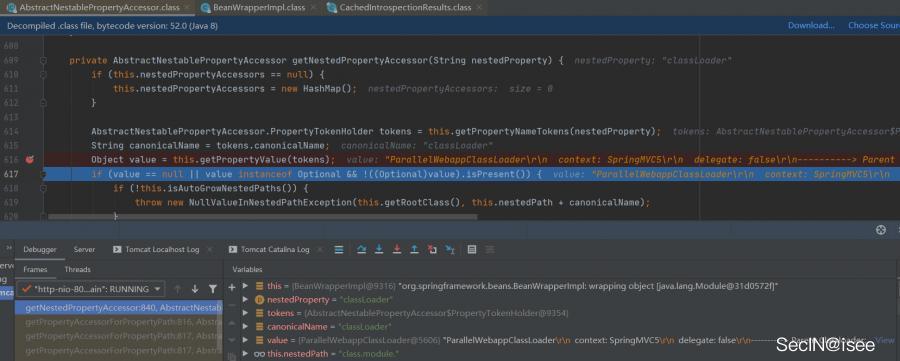Expand the this.nestedPath watch node
900x361 pixels.
[246, 354]
